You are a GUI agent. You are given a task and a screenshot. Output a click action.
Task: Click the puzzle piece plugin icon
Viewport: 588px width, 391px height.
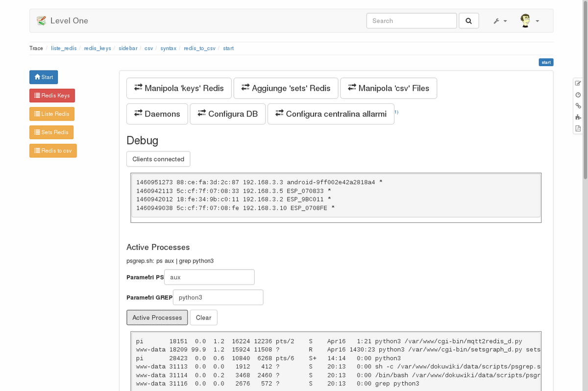click(578, 117)
